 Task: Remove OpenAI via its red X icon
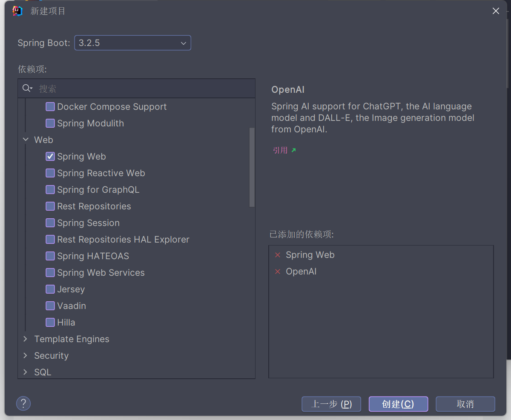278,271
